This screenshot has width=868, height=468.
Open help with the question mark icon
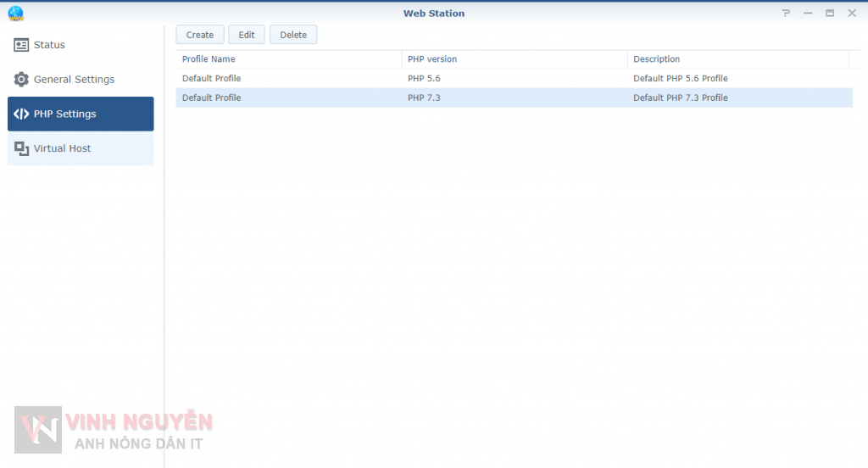(786, 14)
